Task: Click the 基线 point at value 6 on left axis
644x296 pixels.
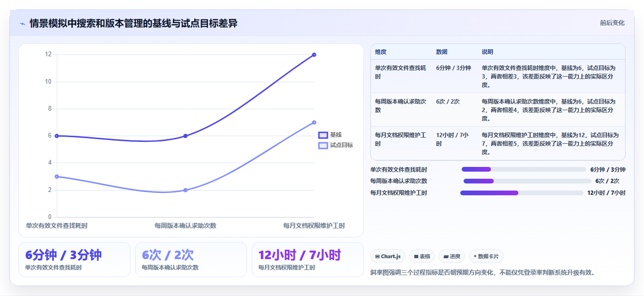Action: click(x=57, y=136)
